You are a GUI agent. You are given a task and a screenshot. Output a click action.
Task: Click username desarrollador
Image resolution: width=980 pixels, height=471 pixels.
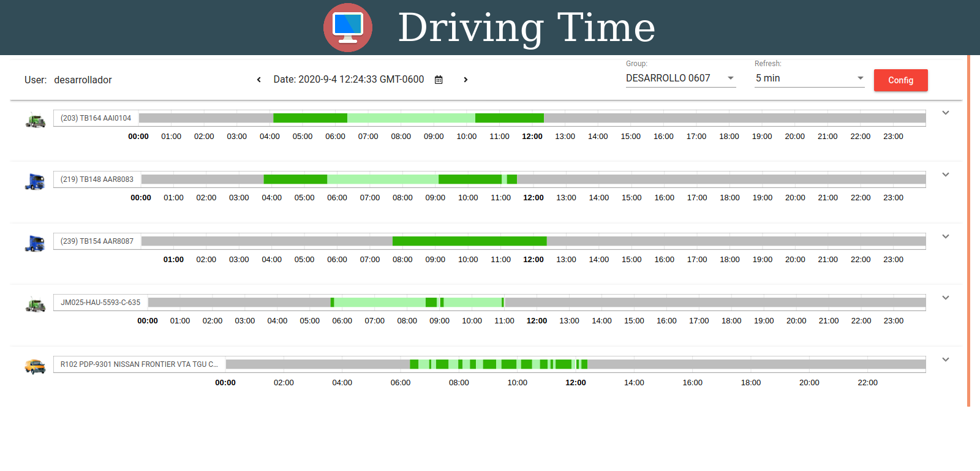(x=83, y=80)
